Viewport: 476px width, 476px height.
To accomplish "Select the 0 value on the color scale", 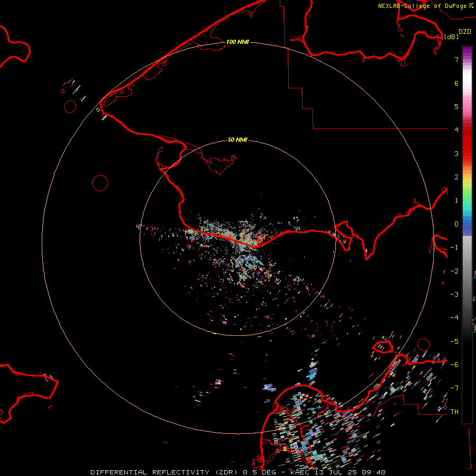I will tap(456, 224).
